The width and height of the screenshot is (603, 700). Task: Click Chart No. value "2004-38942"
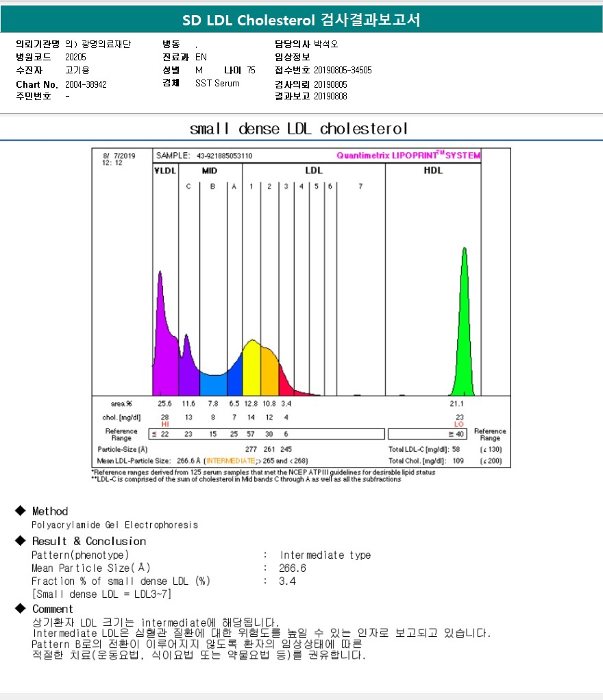coord(86,84)
